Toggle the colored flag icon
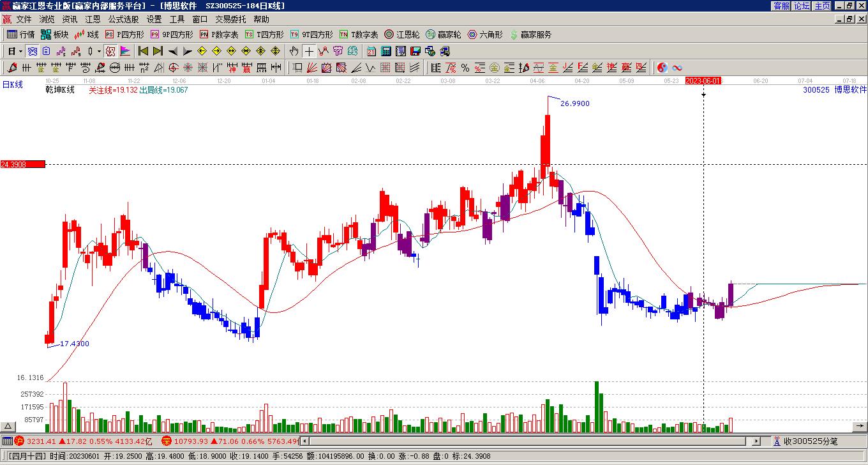The image size is (868, 465). 125,51
